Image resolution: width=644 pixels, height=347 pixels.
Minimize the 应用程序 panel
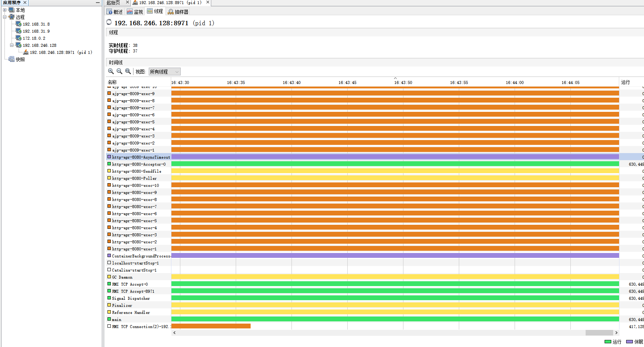[98, 3]
